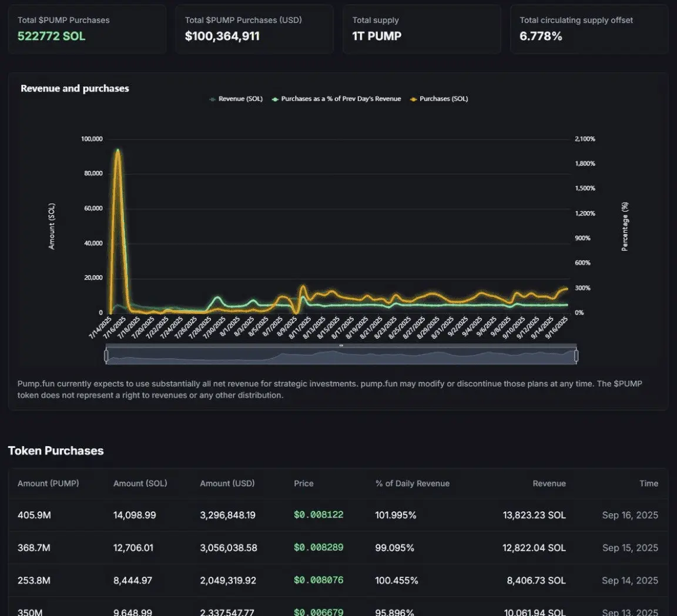Toggle the Revenue (SOL) legend series
This screenshot has width=677, height=616.
coord(236,99)
